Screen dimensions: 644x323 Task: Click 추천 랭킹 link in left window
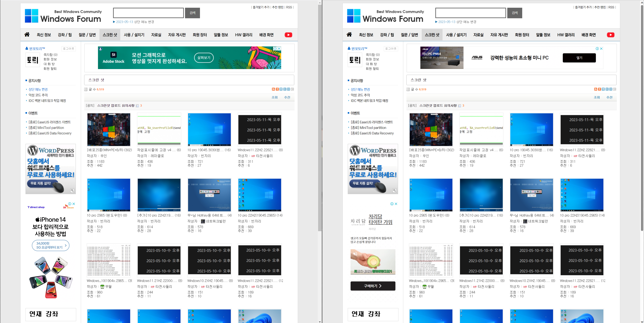tap(277, 7)
